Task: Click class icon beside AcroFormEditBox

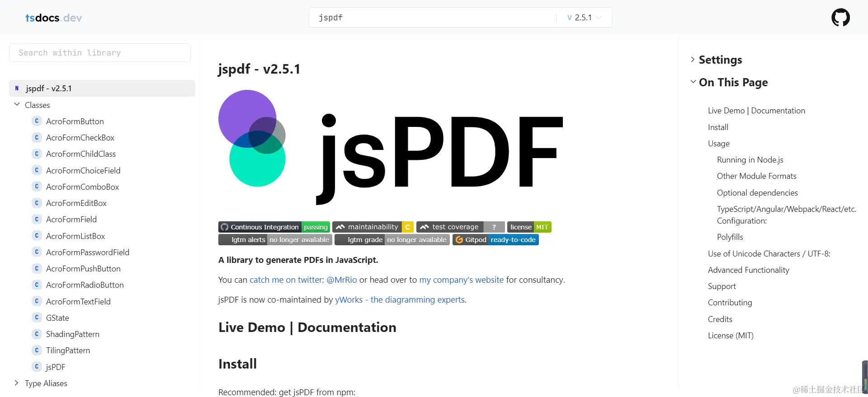Action: [x=37, y=203]
